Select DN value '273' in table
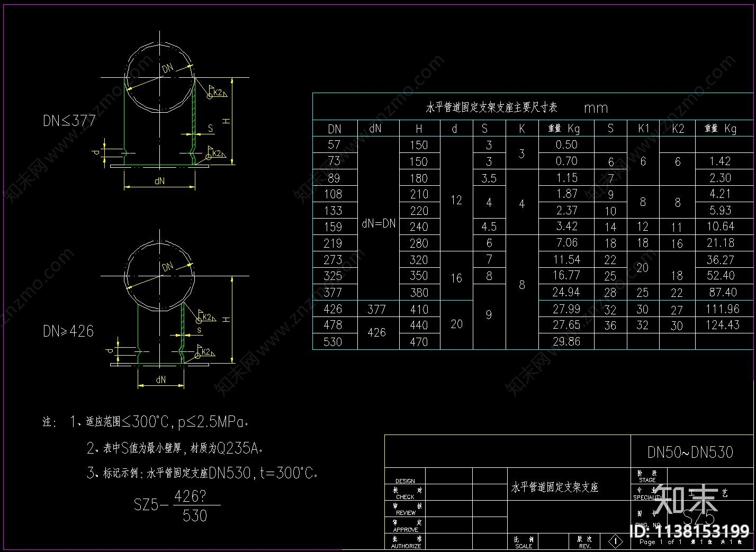Viewport: 756px width, 552px height. click(333, 260)
